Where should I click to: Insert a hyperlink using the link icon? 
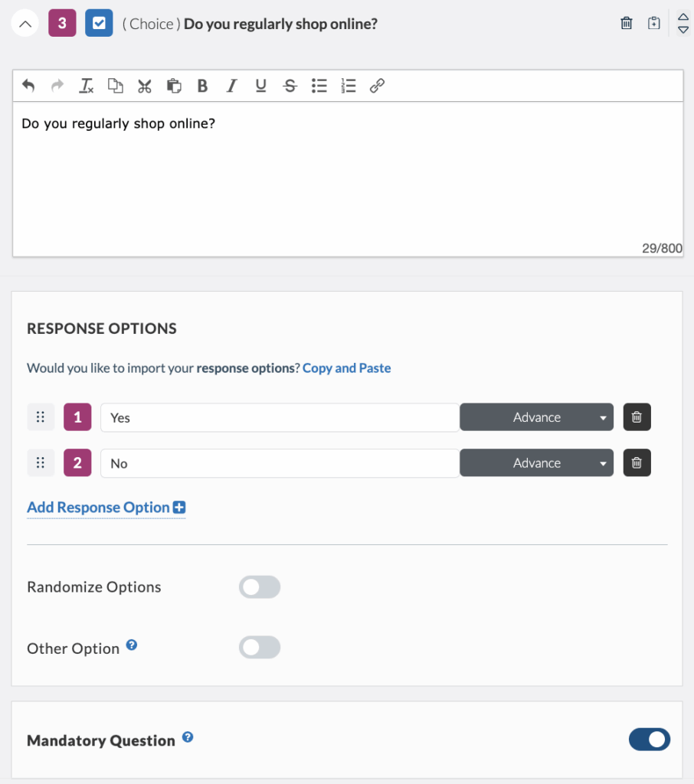tap(377, 86)
